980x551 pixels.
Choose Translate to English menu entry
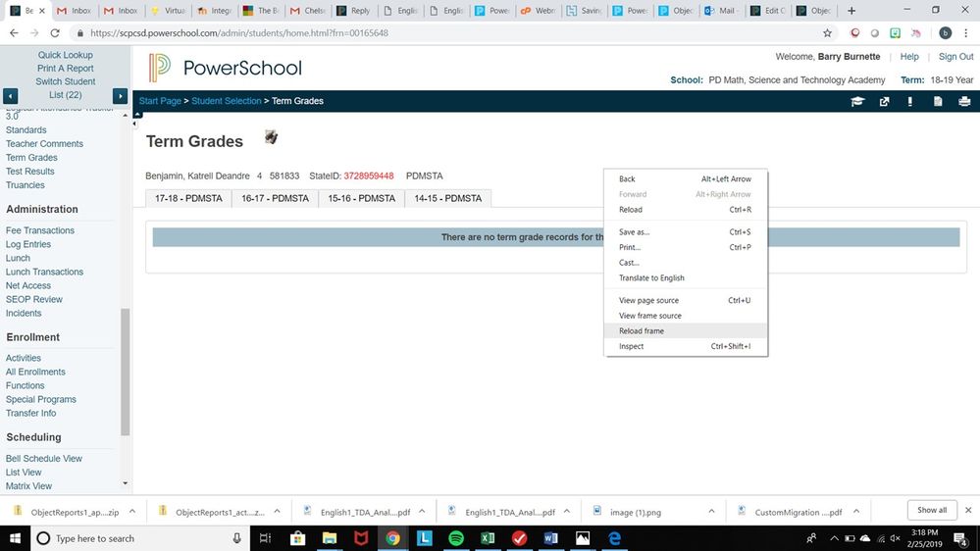[686, 278]
